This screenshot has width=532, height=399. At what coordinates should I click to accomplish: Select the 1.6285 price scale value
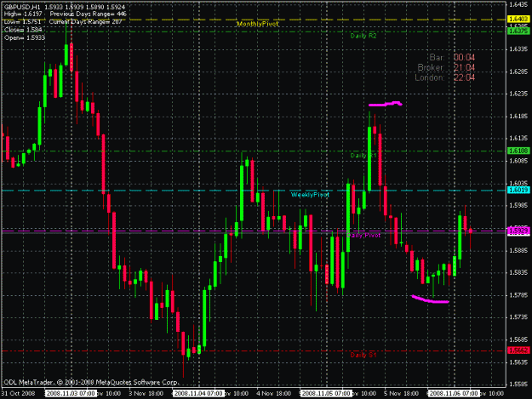(518, 71)
